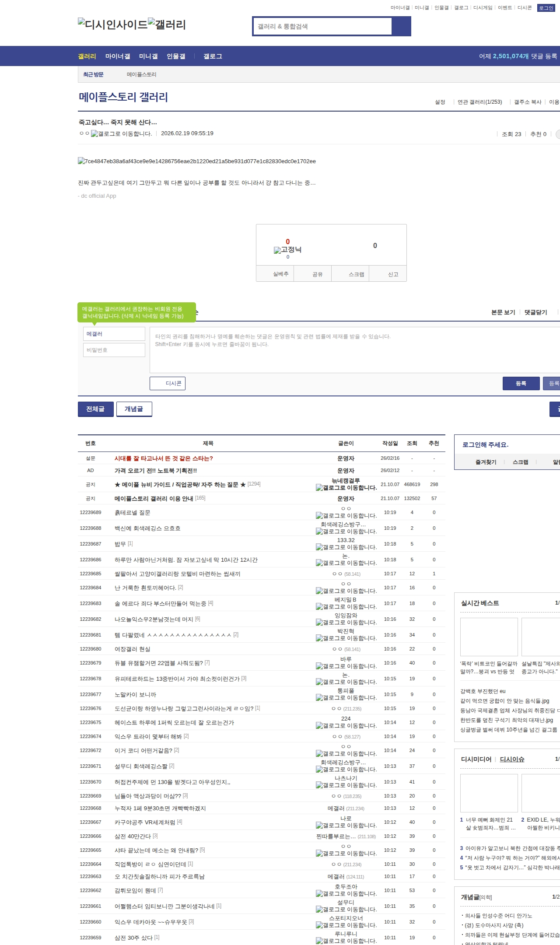Viewport: 560px width, 945px height.
Task: Open gallog icon next to post author
Action: 121,134
